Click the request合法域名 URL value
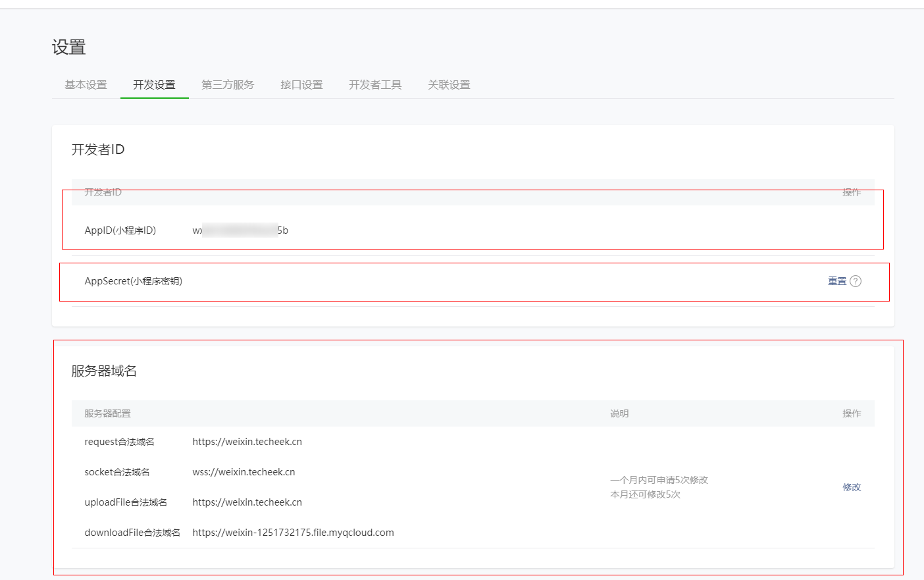 (x=247, y=442)
